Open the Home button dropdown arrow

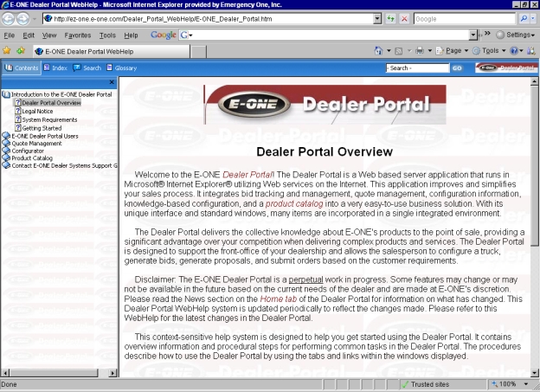[389, 51]
